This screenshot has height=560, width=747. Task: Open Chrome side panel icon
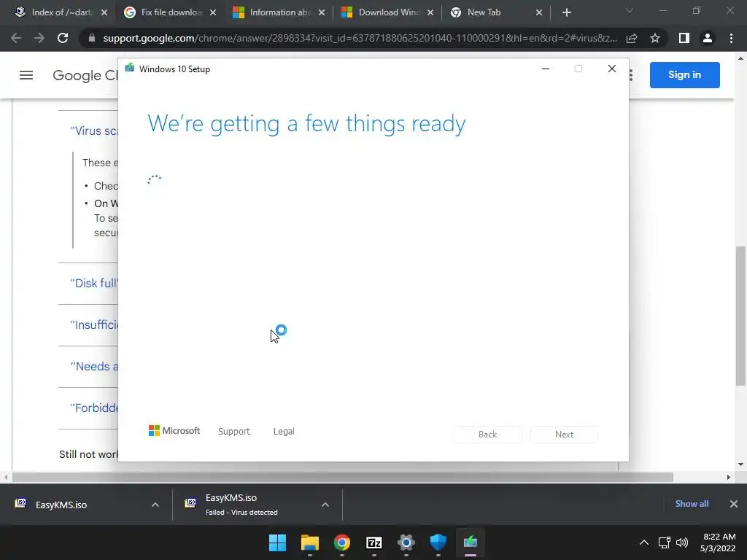(684, 38)
